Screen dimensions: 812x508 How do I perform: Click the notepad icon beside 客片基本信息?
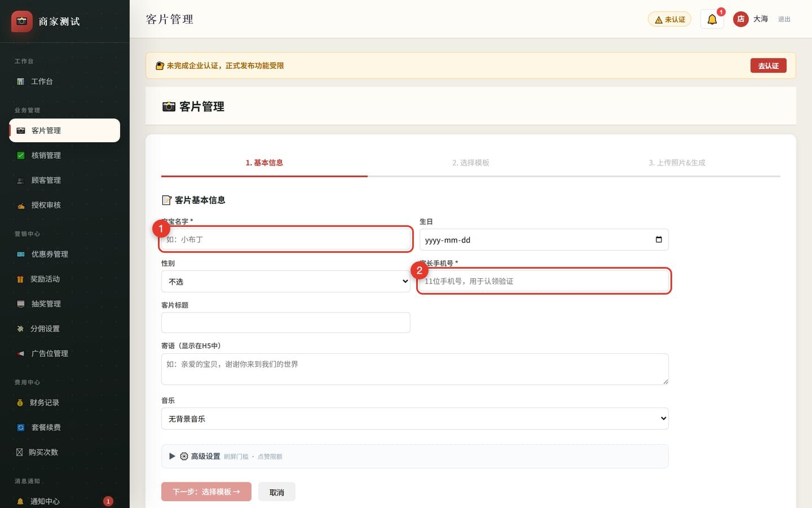pyautogui.click(x=166, y=200)
